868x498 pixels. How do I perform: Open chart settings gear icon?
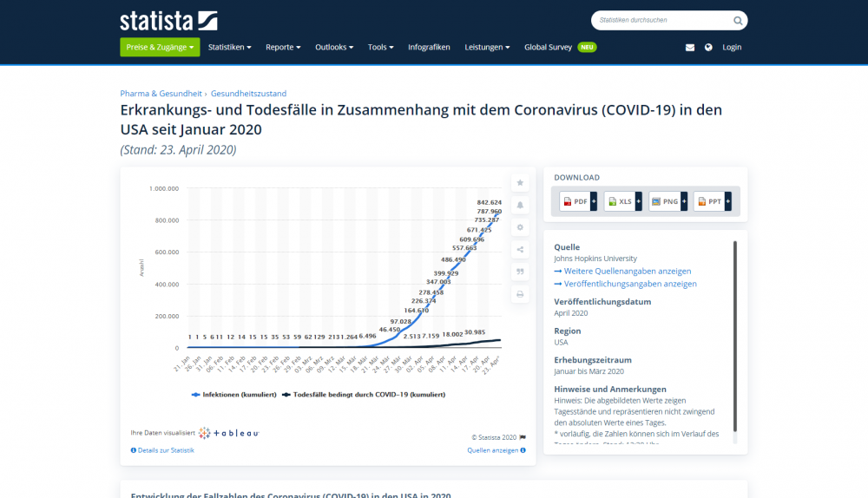pos(520,227)
